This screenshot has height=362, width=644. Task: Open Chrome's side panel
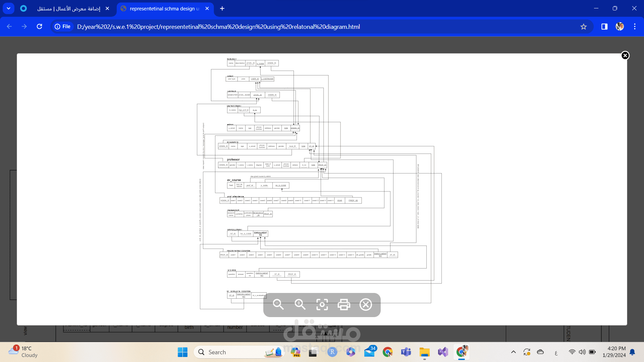[604, 26]
